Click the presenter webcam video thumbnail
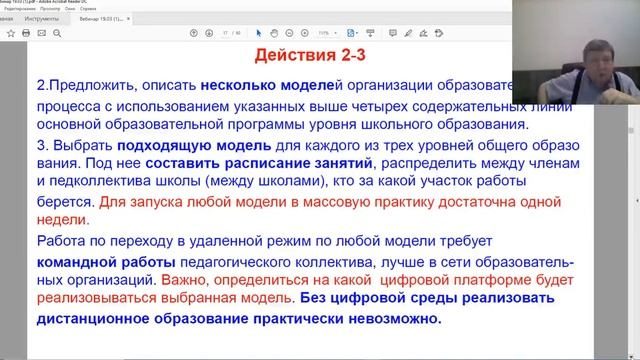Image resolution: width=640 pixels, height=360 pixels. (x=576, y=52)
